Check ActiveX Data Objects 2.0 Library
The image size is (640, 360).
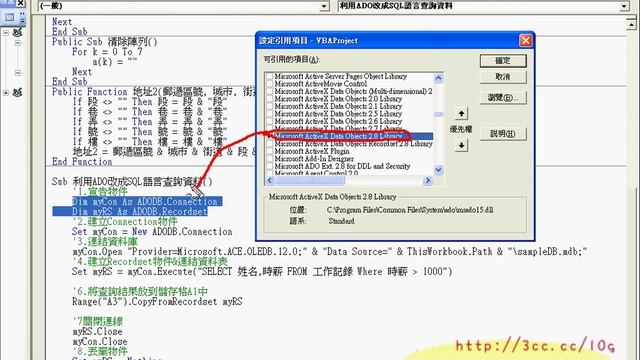269,99
